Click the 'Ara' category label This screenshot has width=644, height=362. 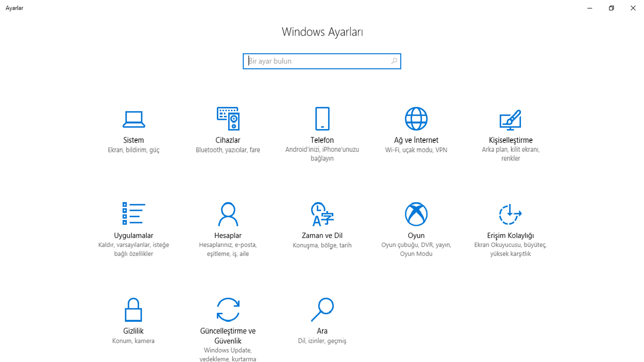click(322, 331)
